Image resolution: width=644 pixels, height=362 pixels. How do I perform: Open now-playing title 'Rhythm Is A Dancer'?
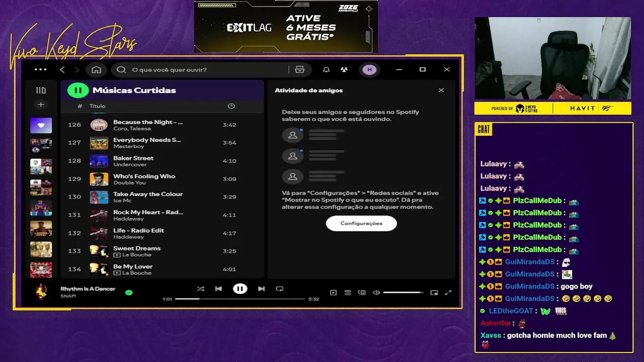(88, 289)
